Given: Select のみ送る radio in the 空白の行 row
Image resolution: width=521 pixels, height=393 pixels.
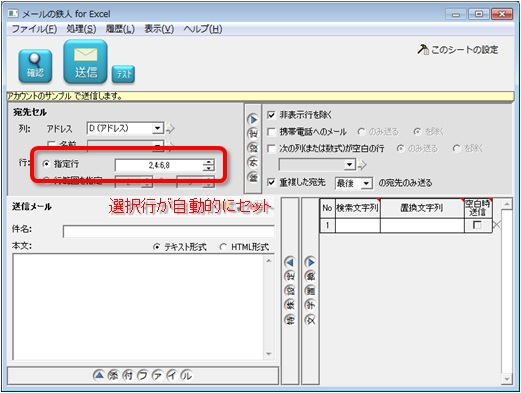Looking at the screenshot, I should [400, 148].
